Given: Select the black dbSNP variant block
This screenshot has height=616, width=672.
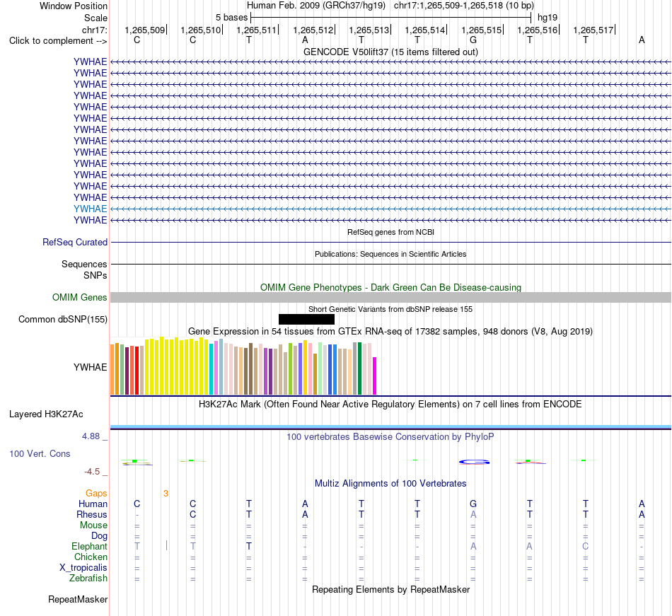Looking at the screenshot, I should tap(306, 319).
